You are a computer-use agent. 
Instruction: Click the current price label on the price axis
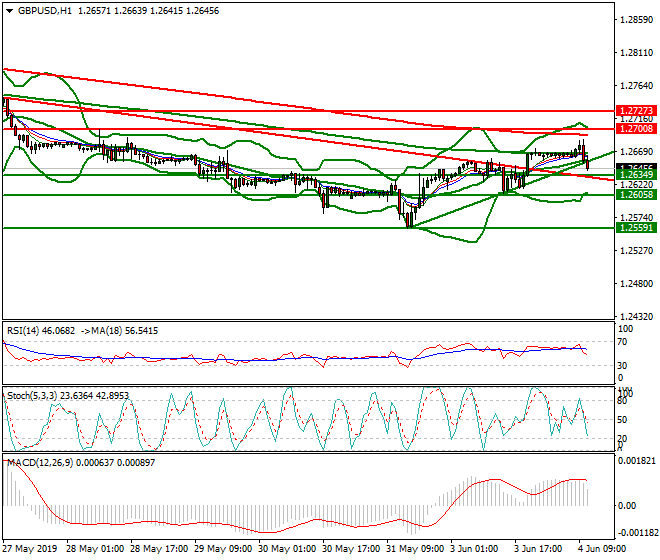(636, 167)
